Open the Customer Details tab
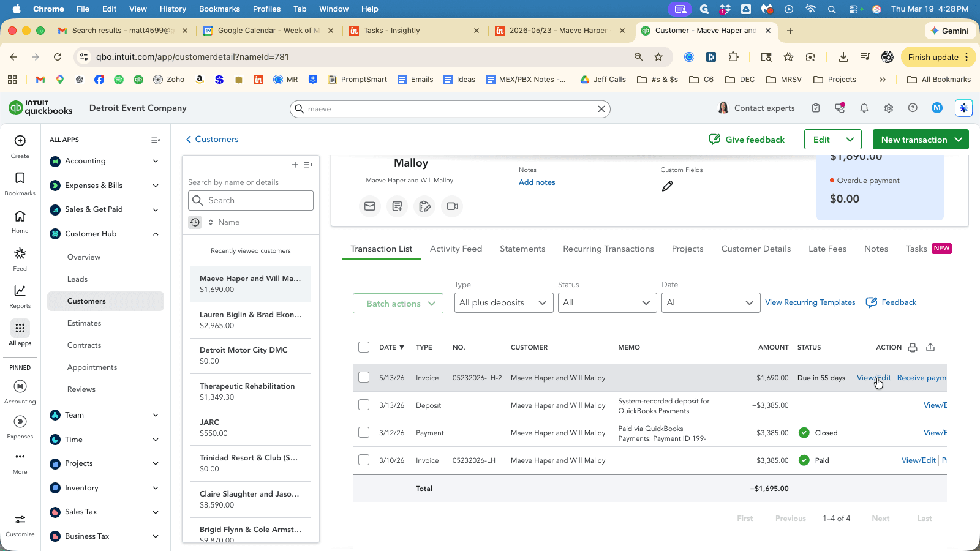Viewport: 980px width, 551px height. 756,249
